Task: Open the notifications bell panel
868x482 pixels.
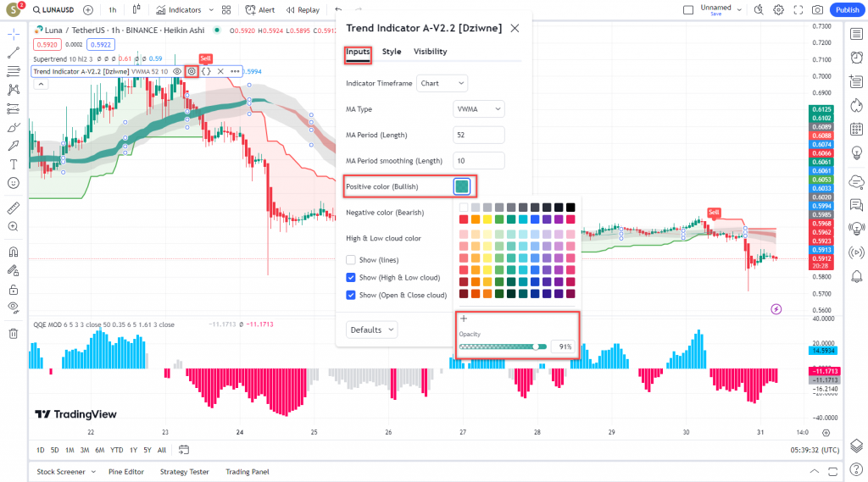Action: pos(856,276)
